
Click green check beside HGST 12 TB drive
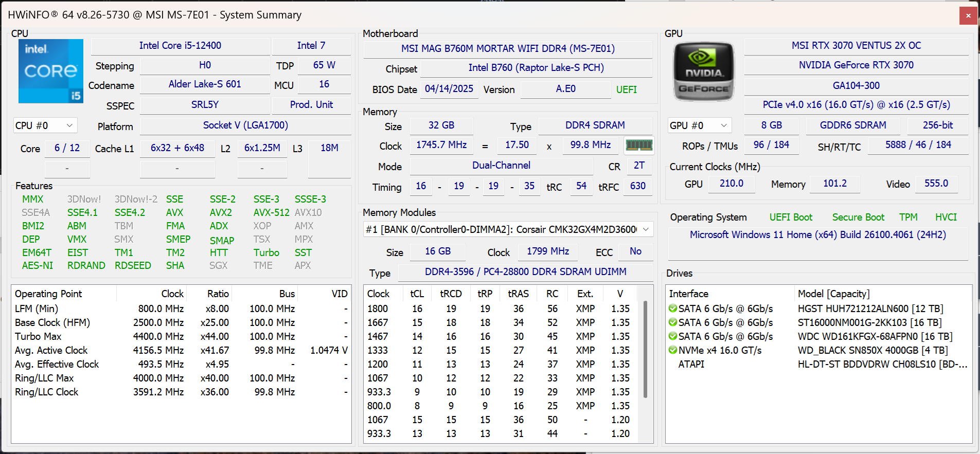point(672,308)
